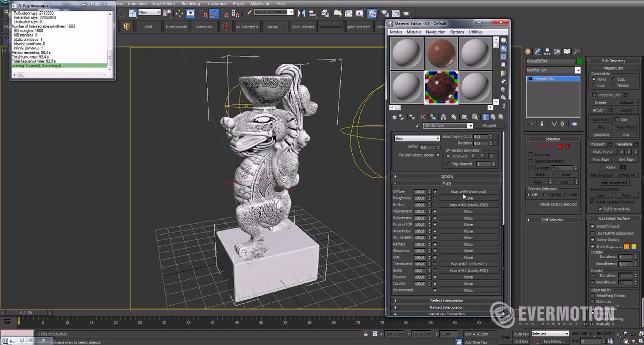Expand the Soft Selection rollout
Viewport: 644px width, 345px height.
coord(552,220)
